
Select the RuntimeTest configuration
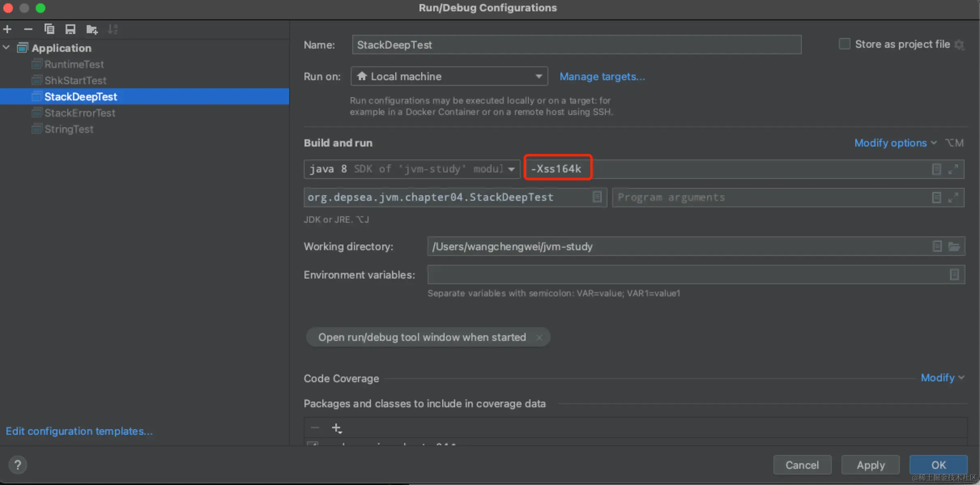coord(74,64)
